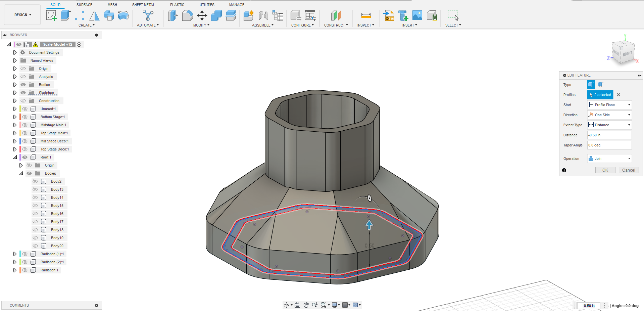Open the Extent Type Distance dropdown
This screenshot has width=644, height=311.
[x=609, y=125]
